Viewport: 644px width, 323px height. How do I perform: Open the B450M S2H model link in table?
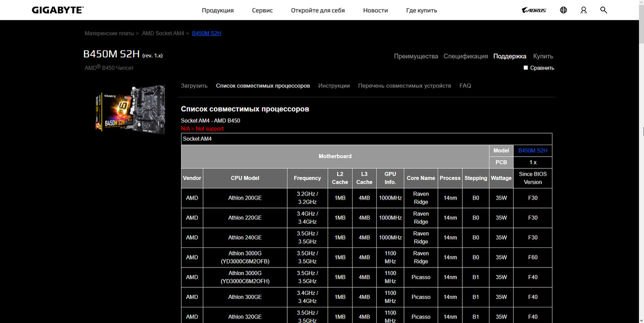(x=533, y=150)
